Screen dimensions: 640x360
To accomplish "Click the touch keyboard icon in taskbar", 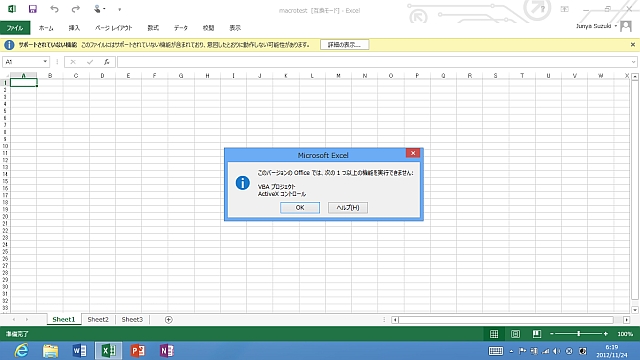I will tap(496, 351).
